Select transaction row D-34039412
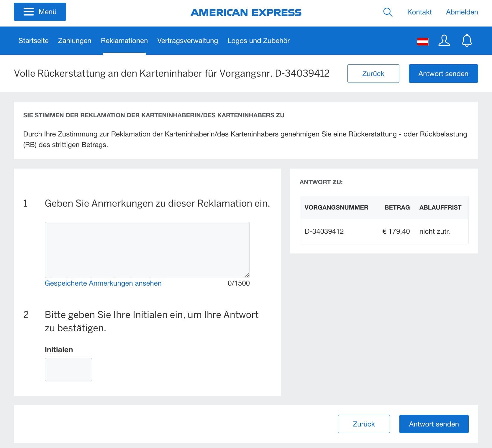The height and width of the screenshot is (448, 492). coord(383,231)
